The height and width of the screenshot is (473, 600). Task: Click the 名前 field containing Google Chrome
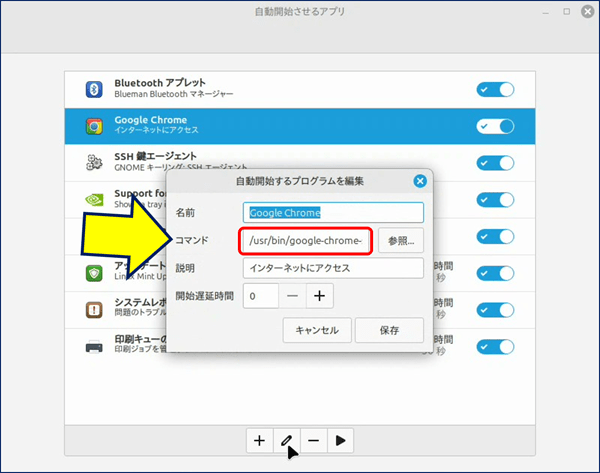(x=333, y=212)
